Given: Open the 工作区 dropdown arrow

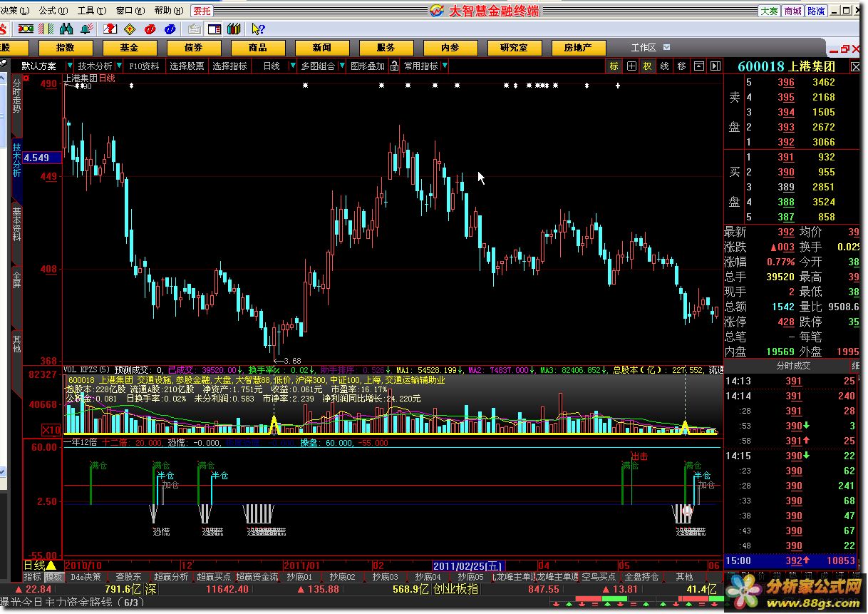Looking at the screenshot, I should [666, 48].
